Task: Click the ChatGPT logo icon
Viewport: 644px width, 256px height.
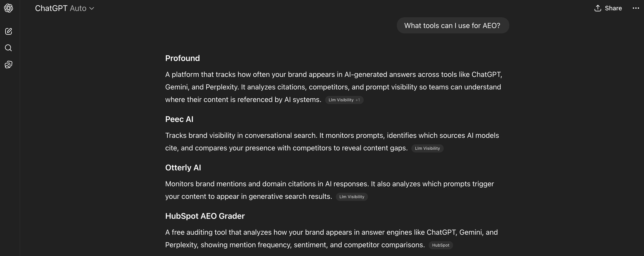Action: tap(9, 8)
